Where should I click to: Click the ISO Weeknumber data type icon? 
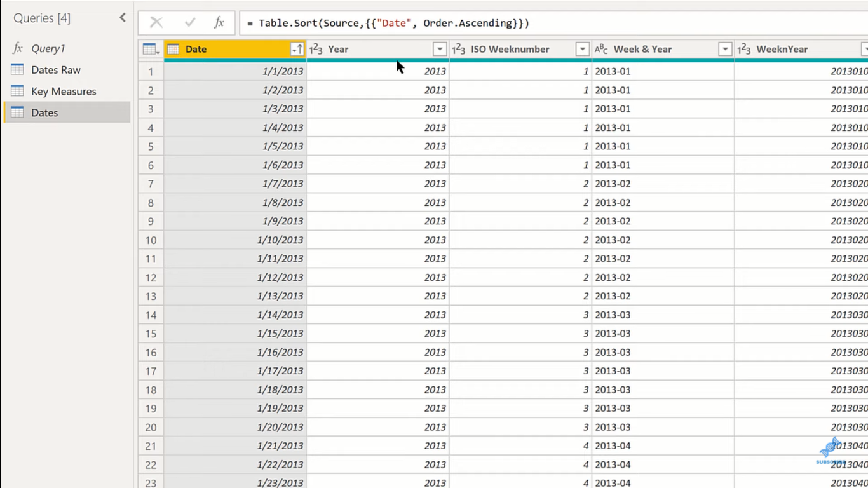coord(459,49)
